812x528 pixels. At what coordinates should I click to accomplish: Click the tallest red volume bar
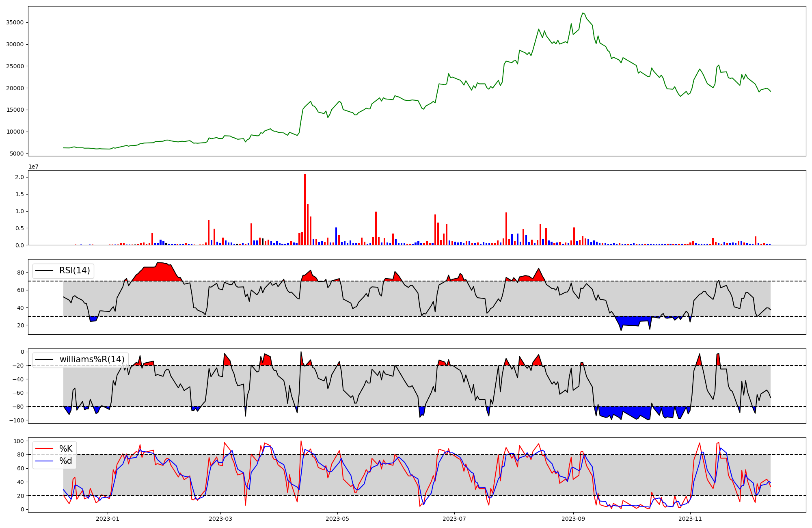pyautogui.click(x=305, y=209)
